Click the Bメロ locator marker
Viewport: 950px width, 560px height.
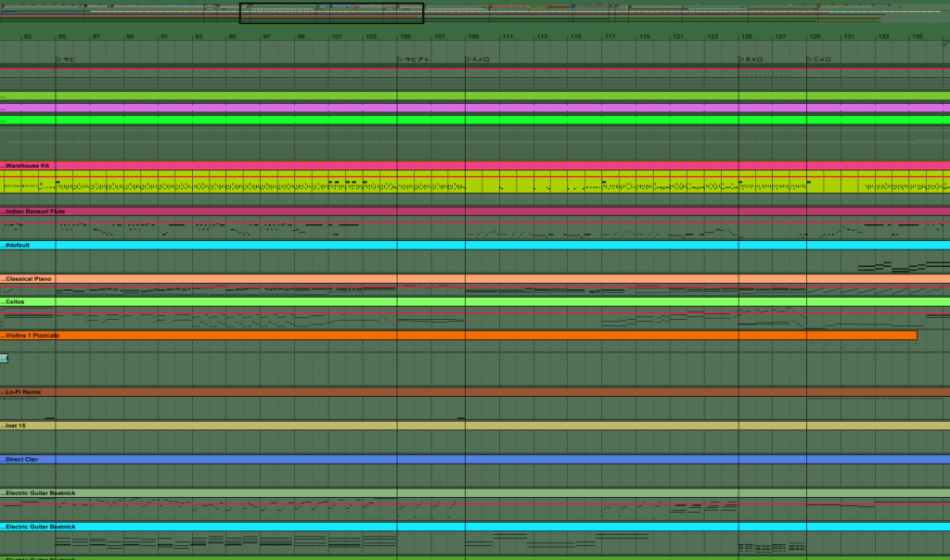coord(742,58)
